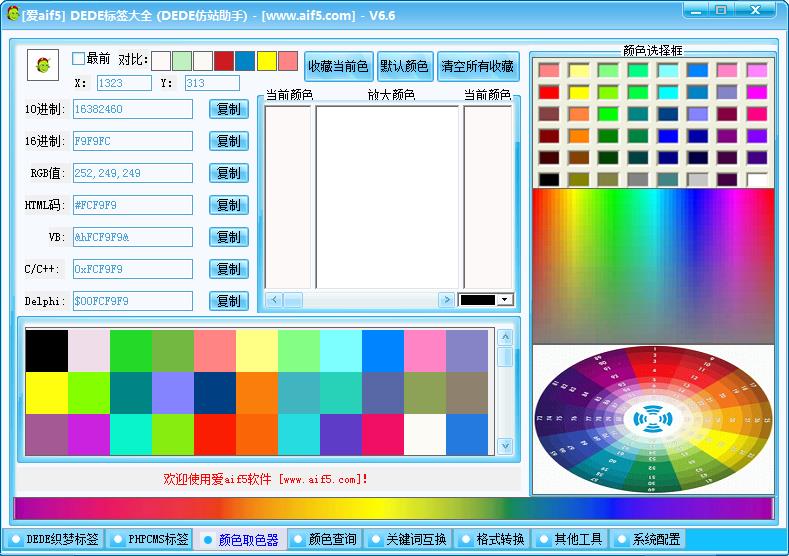Copy the HTML码 value
This screenshot has height=556, width=789.
[x=229, y=205]
